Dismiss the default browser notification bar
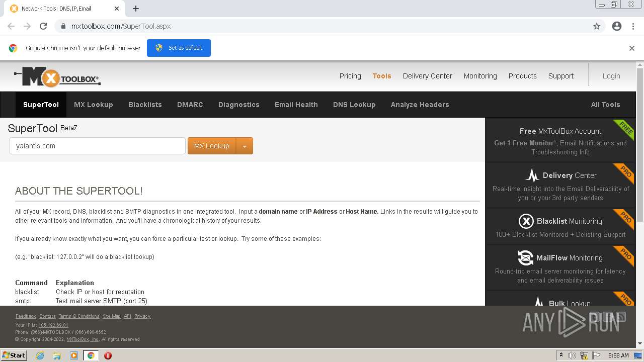Screen dimensions: 644x362 (632, 48)
